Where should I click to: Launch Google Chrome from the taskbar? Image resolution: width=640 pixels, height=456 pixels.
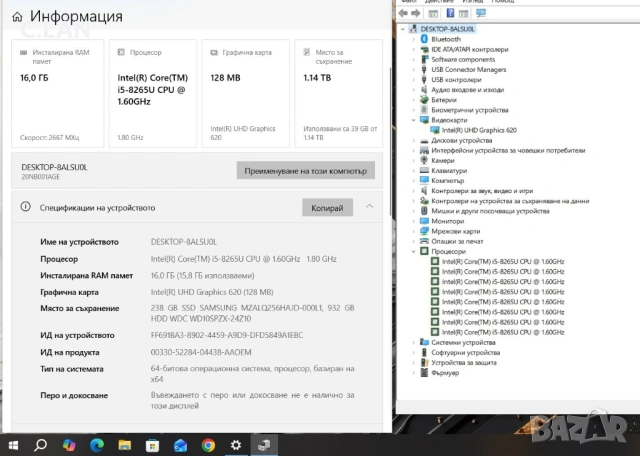click(208, 445)
